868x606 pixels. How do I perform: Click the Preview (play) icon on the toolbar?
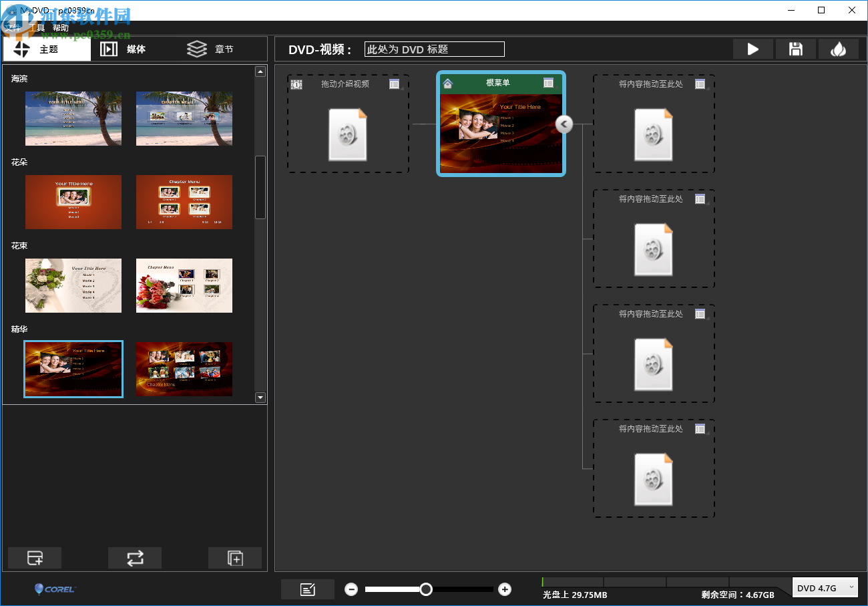(752, 49)
